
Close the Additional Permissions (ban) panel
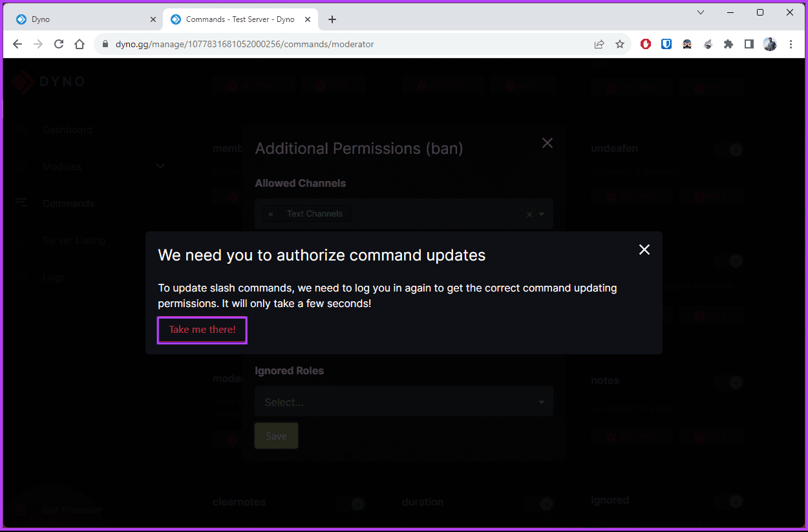pyautogui.click(x=548, y=143)
